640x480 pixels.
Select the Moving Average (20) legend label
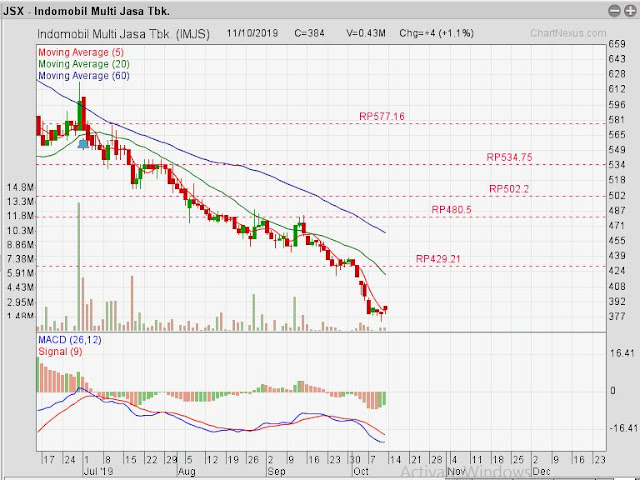click(84, 64)
